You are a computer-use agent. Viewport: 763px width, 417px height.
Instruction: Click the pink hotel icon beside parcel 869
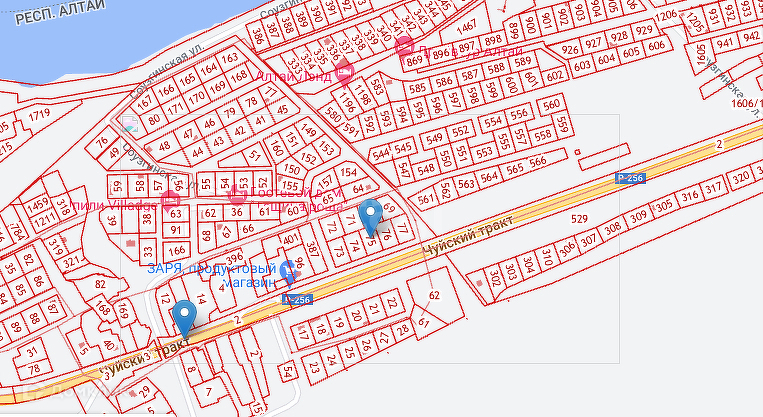[404, 48]
